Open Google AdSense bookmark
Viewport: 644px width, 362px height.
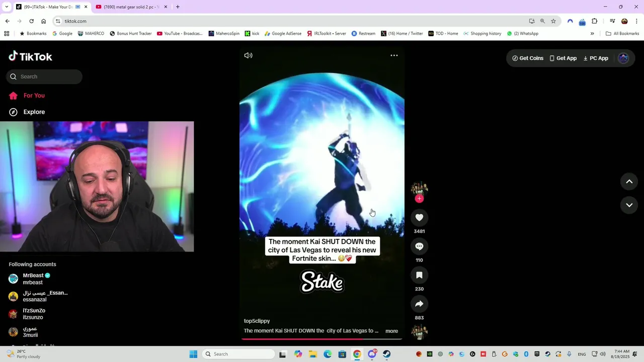[283, 34]
